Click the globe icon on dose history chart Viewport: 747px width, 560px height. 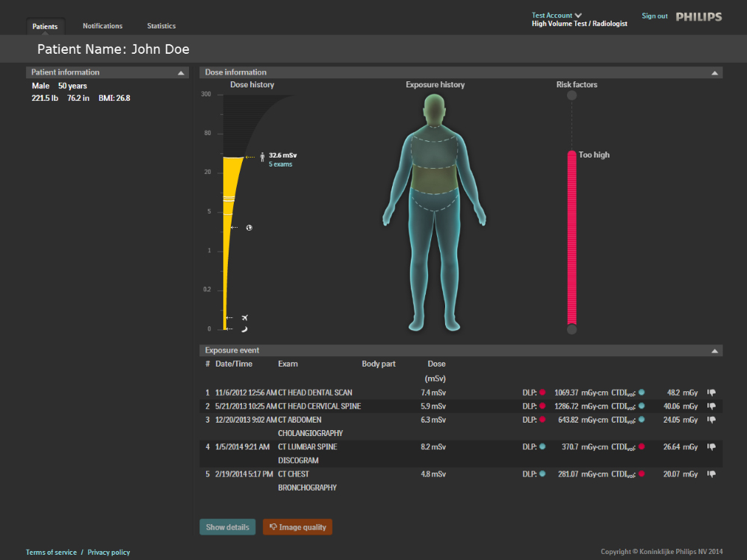[249, 227]
